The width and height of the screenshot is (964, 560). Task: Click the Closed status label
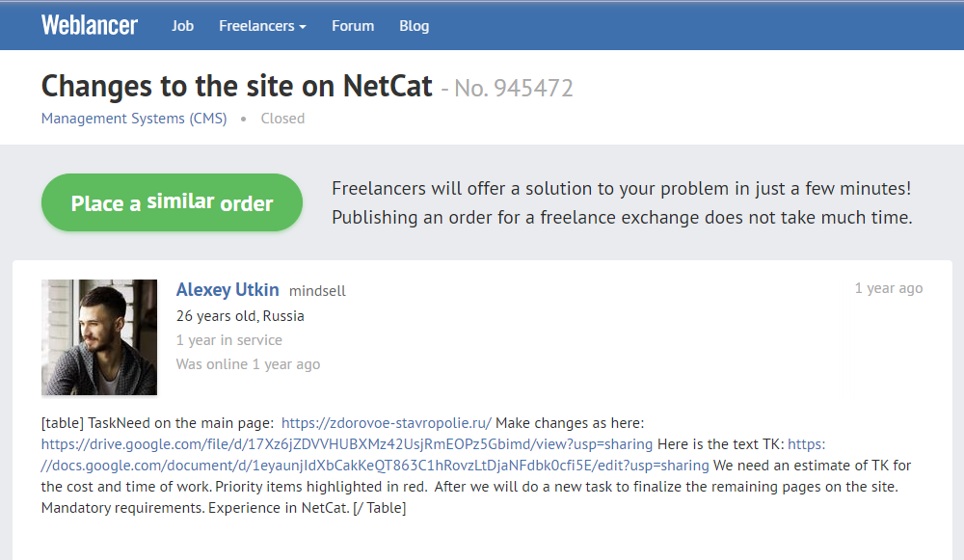tap(282, 118)
